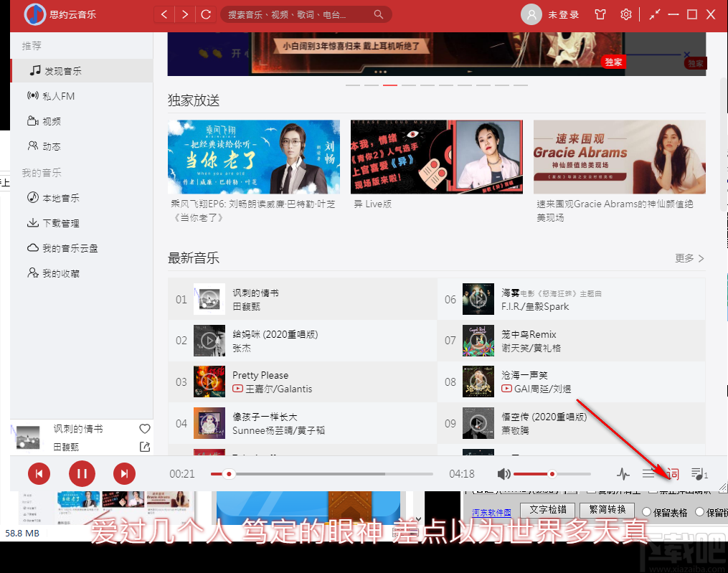Select the sound effect waveform icon
The image size is (728, 573).
[x=624, y=474]
